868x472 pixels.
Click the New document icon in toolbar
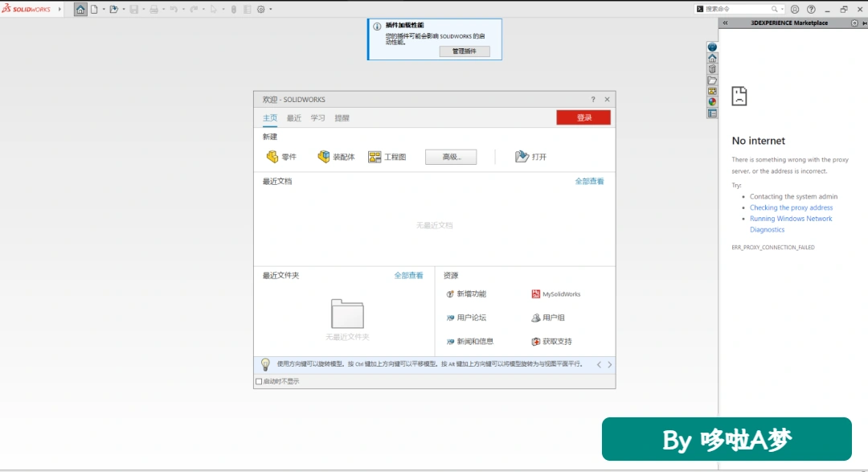(x=94, y=10)
